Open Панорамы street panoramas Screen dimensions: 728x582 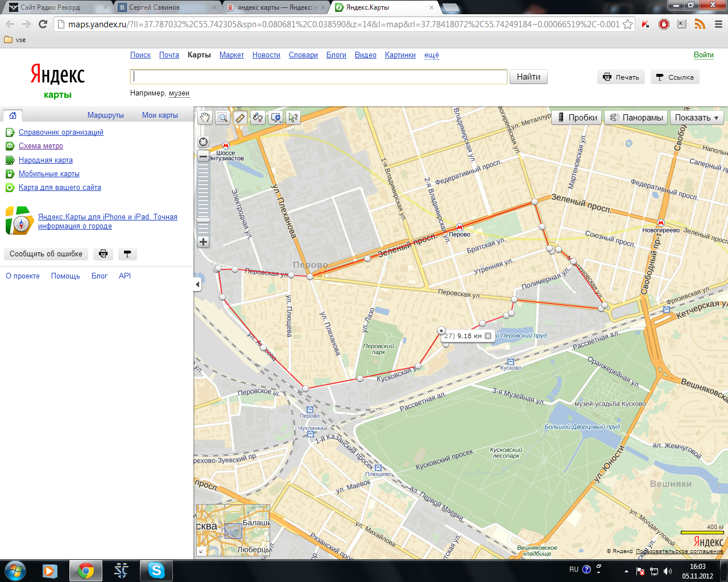click(x=636, y=118)
